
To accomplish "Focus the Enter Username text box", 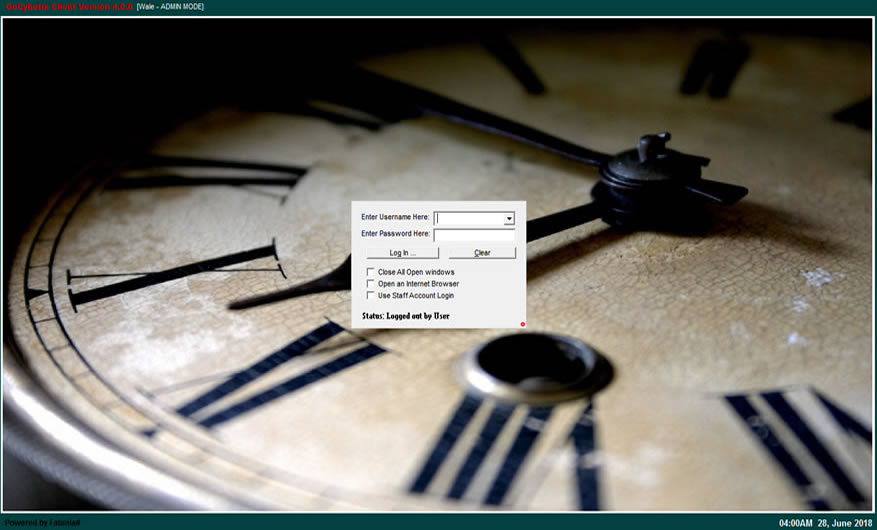I will point(468,218).
